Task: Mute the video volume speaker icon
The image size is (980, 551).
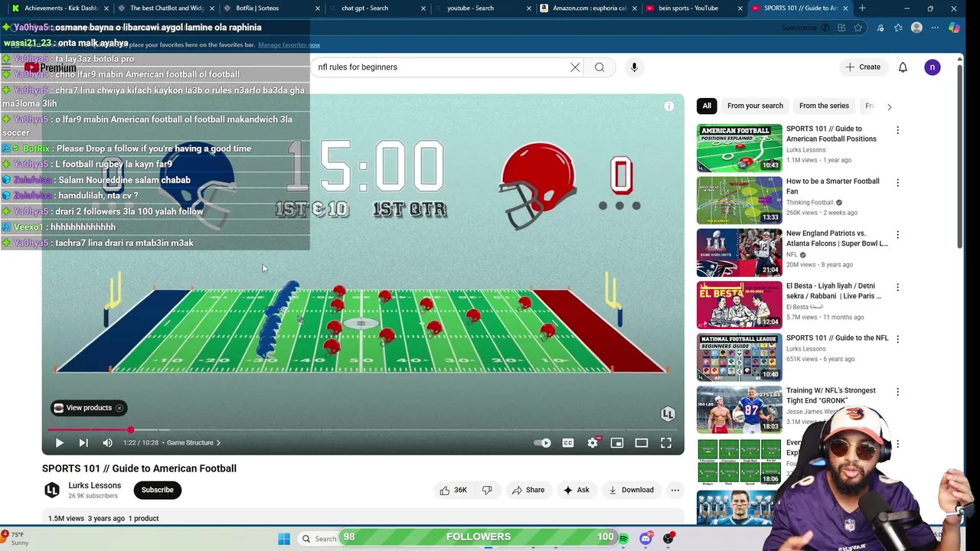Action: pos(107,443)
